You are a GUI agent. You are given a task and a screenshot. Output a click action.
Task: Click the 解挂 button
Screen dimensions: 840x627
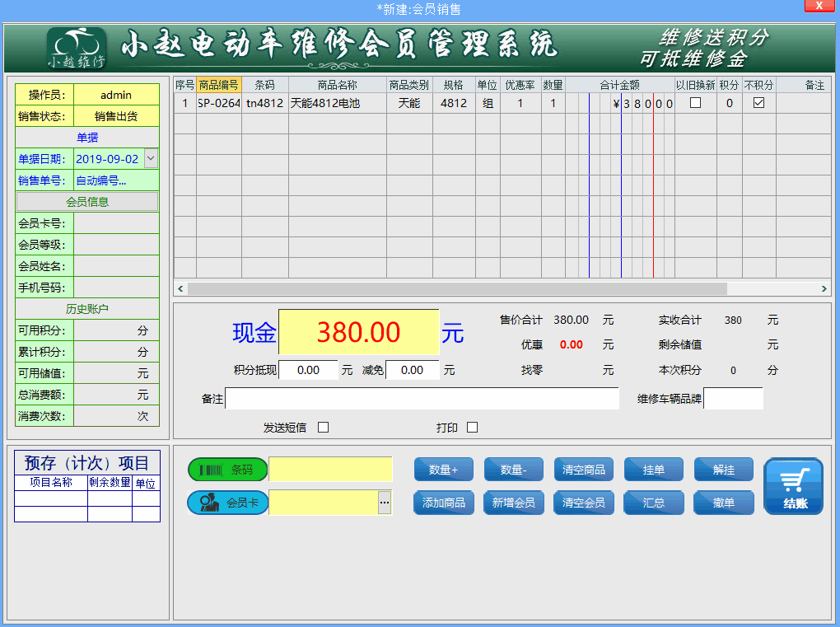724,470
